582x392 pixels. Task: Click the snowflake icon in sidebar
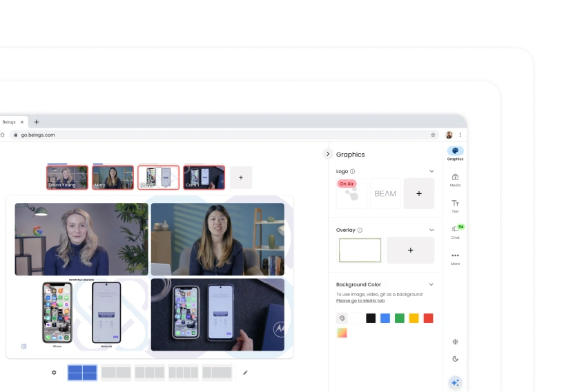(x=455, y=342)
